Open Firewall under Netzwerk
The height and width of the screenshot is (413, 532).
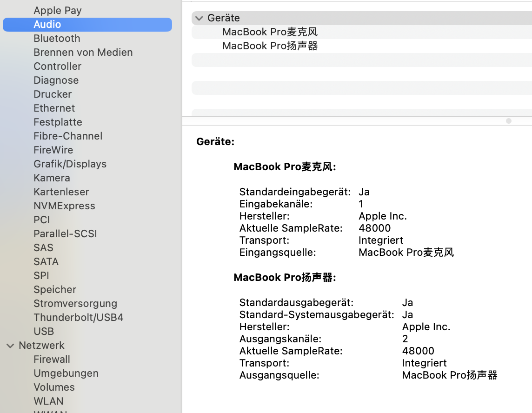pyautogui.click(x=52, y=359)
